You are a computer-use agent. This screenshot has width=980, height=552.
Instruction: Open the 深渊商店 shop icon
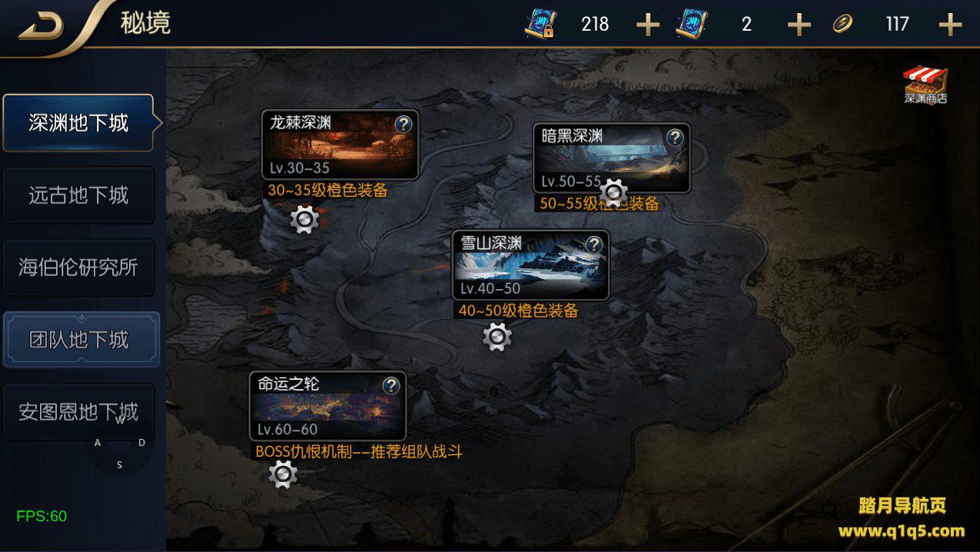(925, 85)
